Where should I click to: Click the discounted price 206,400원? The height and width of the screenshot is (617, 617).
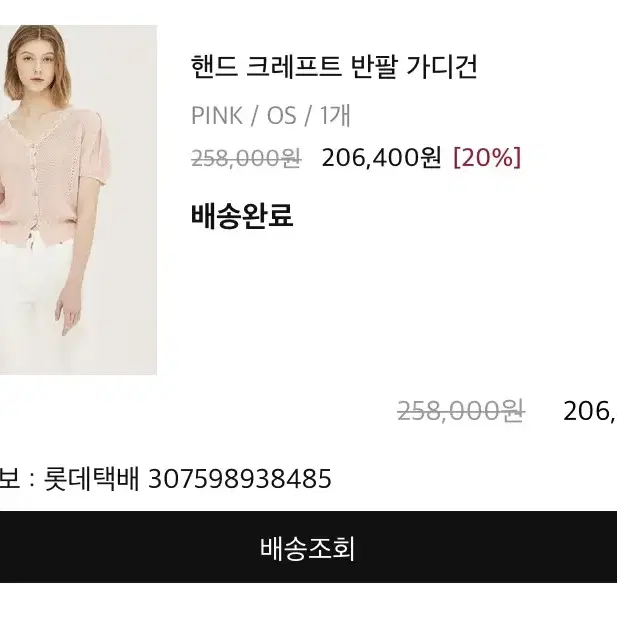point(381,158)
